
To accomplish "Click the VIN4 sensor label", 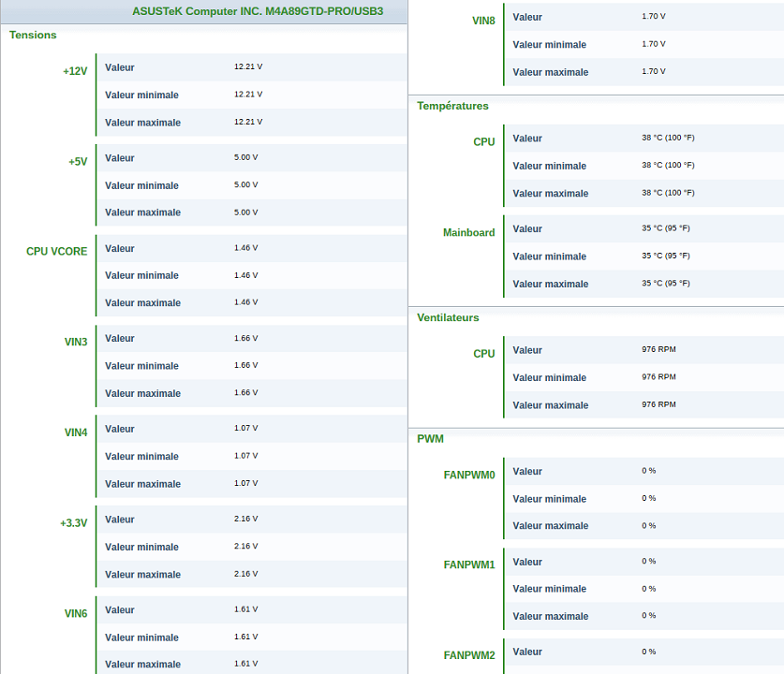I will click(76, 432).
